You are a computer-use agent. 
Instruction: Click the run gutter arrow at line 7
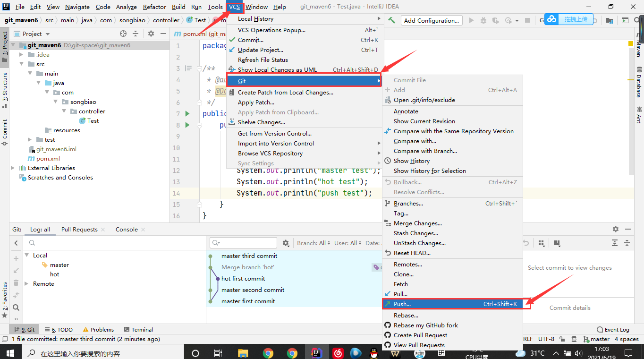tap(187, 114)
